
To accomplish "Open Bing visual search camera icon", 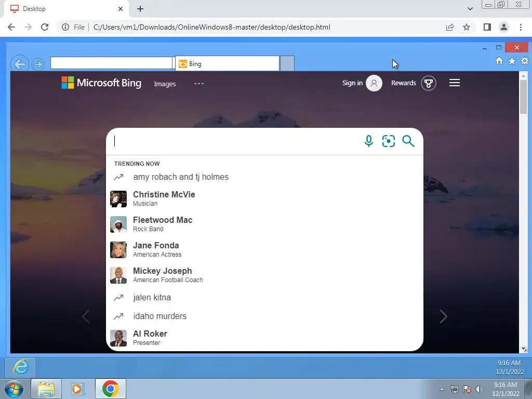I will (389, 141).
